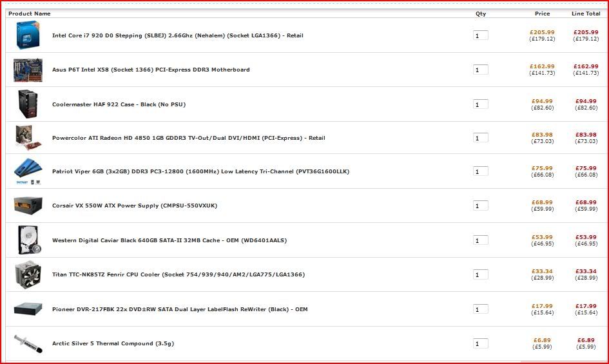This screenshot has height=364, width=609.
Task: Click the Coolermaster HAF 922 Case link
Action: click(x=119, y=104)
